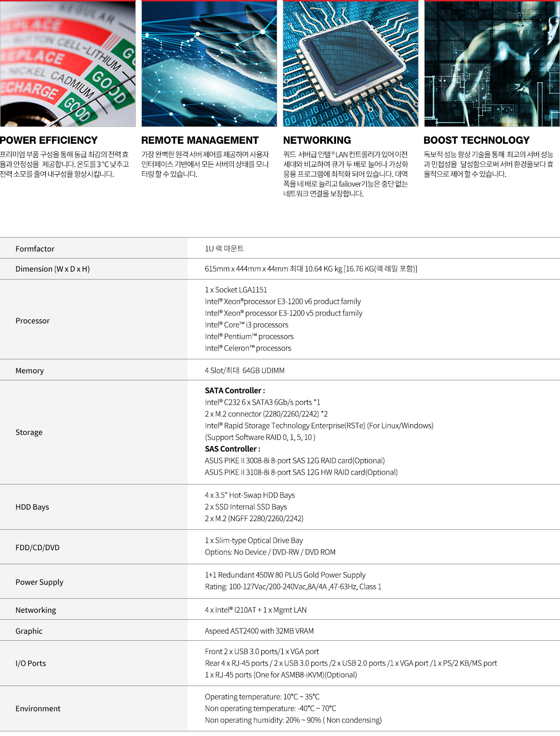Click the 'SAS Controller :' bold heading
The image size is (560, 736).
pyautogui.click(x=232, y=449)
